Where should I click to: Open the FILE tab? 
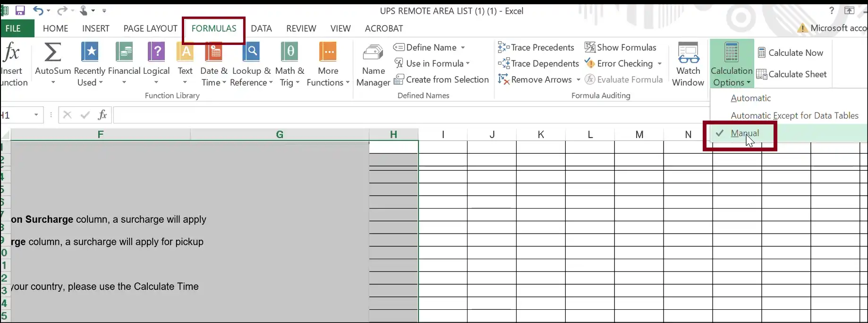(13, 28)
